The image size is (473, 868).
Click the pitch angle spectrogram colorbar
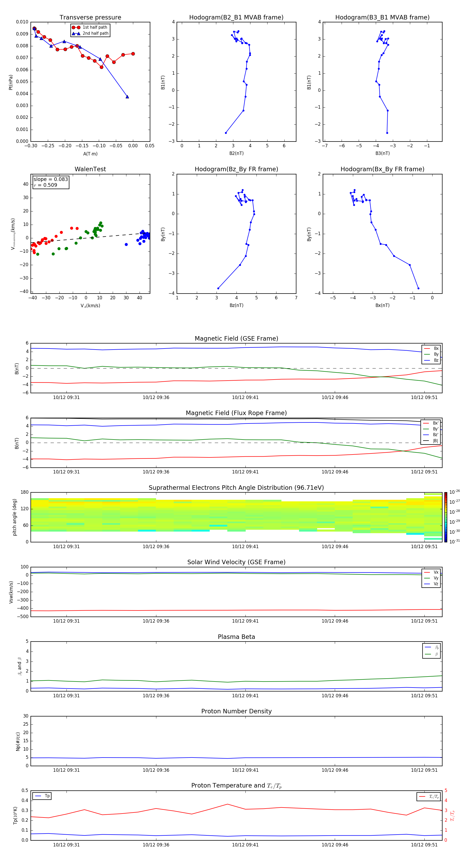(446, 517)
